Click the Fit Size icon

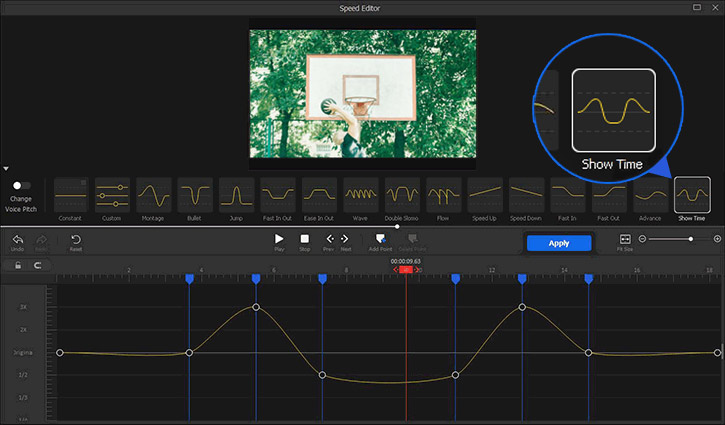625,239
